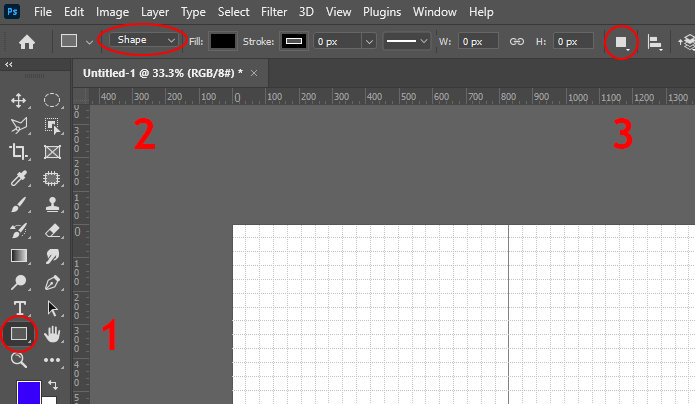Expand the stroke width dropdown
Screen dimensions: 695x404
click(368, 42)
